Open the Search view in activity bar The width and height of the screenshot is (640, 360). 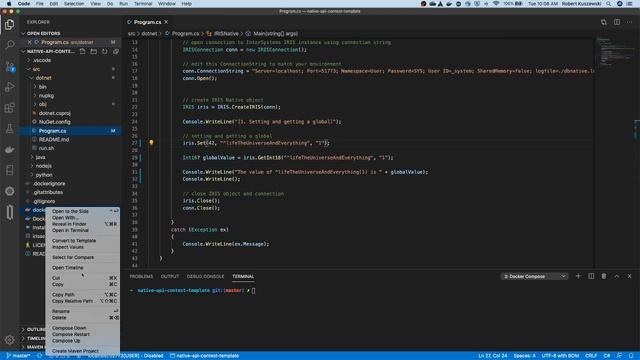coord(9,45)
